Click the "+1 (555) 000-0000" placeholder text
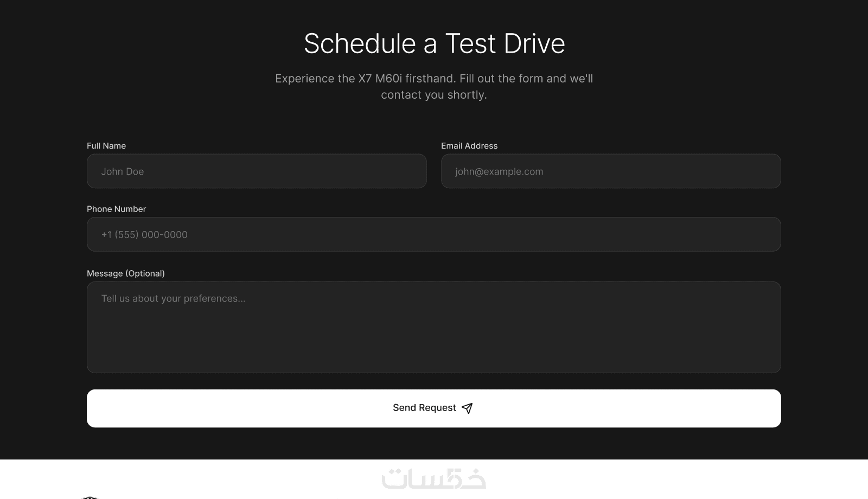The image size is (868, 499). [x=144, y=235]
